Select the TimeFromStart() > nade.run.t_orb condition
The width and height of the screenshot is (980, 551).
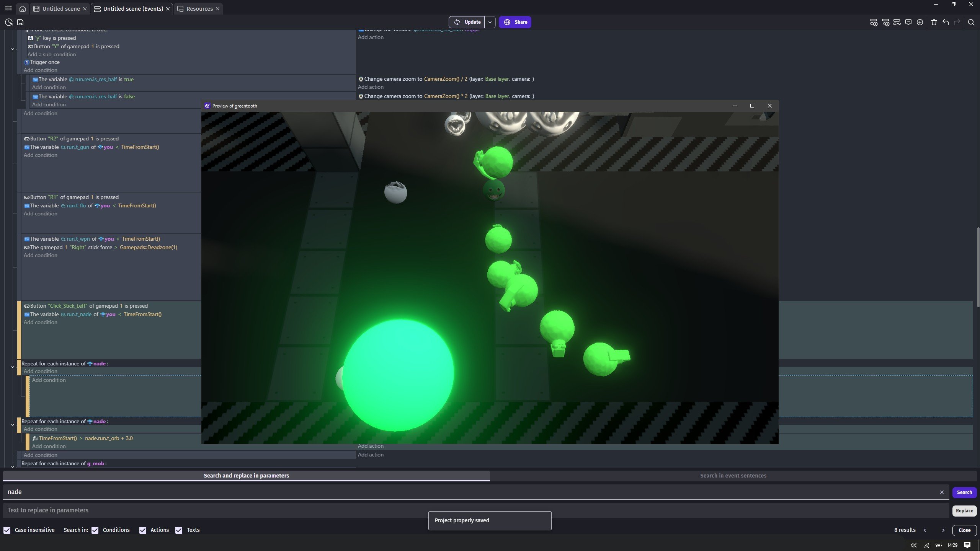[83, 438]
